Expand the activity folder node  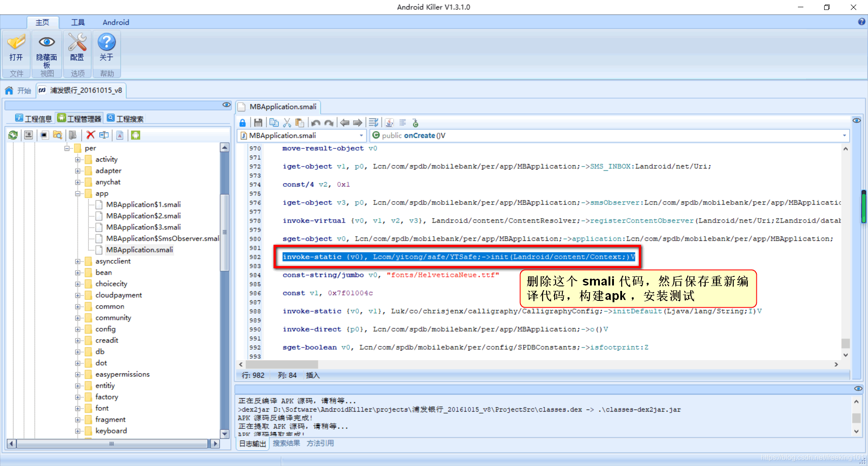tap(78, 159)
